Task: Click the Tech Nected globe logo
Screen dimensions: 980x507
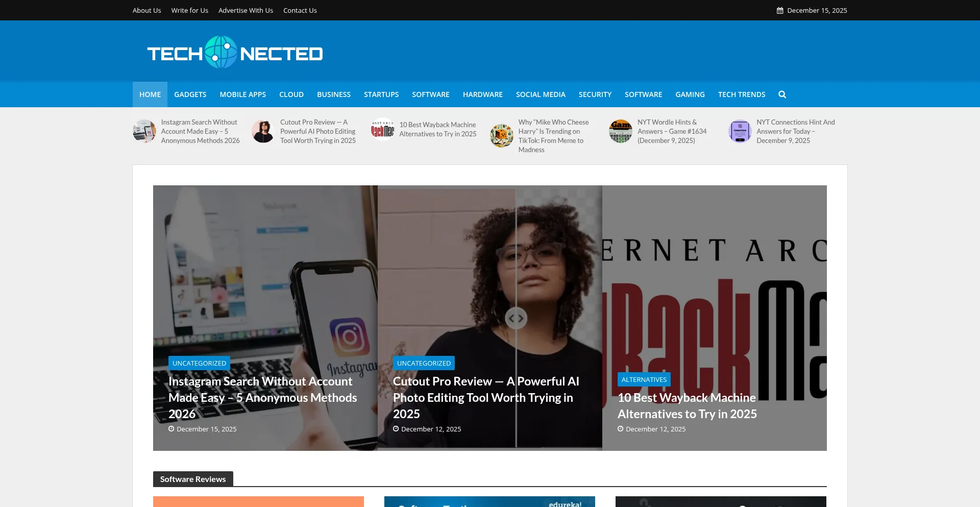Action: (220, 53)
